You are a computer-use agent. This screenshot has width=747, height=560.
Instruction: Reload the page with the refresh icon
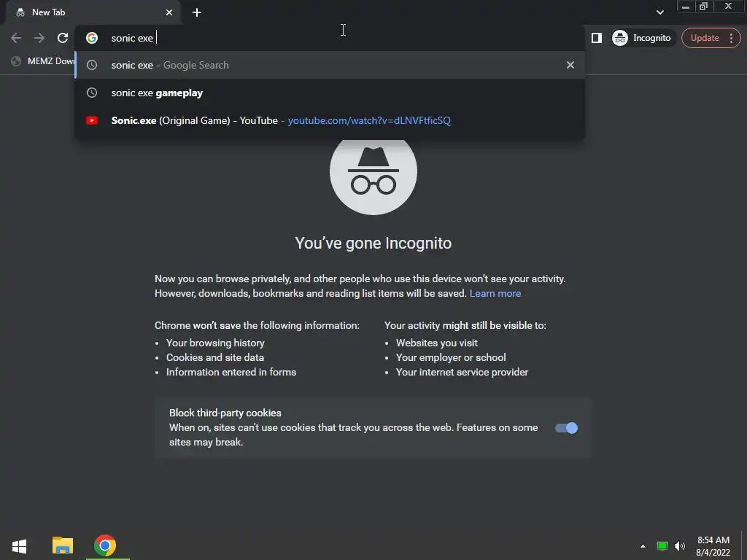pos(63,38)
